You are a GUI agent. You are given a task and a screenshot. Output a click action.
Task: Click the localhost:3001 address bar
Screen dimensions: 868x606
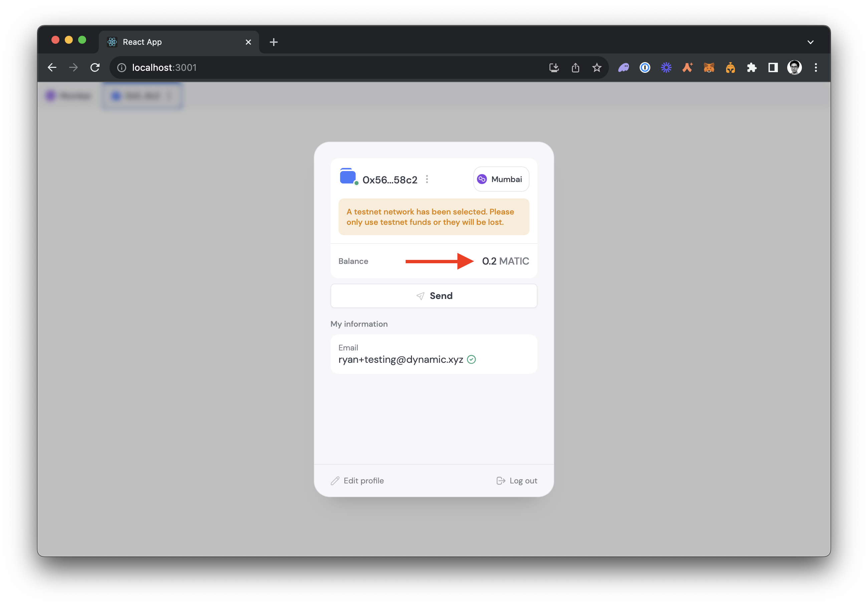click(302, 68)
